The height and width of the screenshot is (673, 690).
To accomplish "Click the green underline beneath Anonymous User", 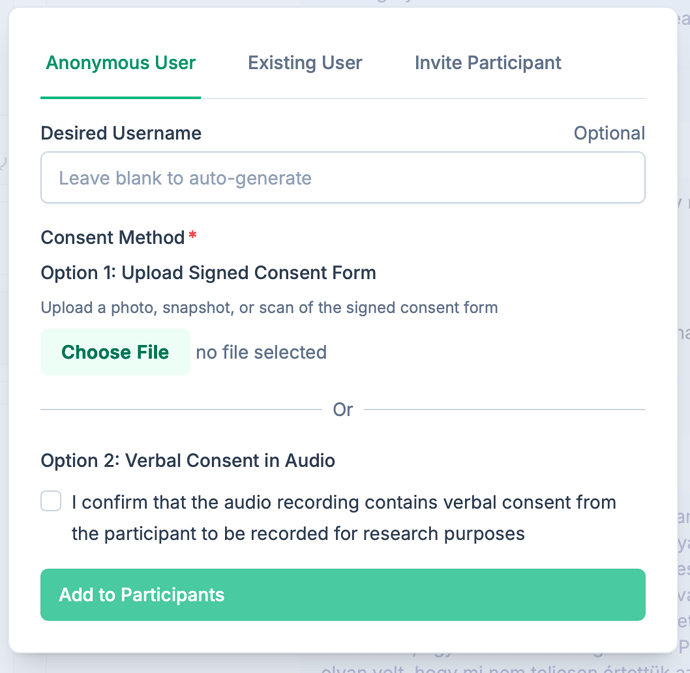I will click(x=121, y=97).
